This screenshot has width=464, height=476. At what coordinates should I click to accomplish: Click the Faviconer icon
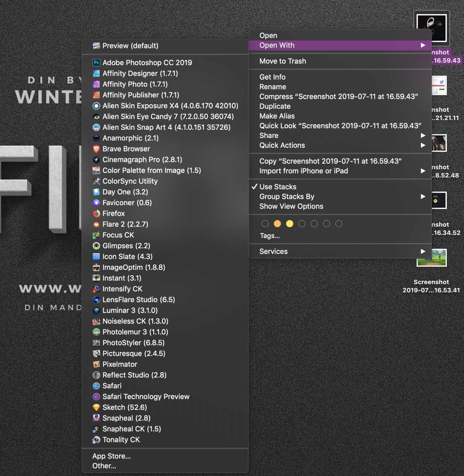[x=96, y=203]
